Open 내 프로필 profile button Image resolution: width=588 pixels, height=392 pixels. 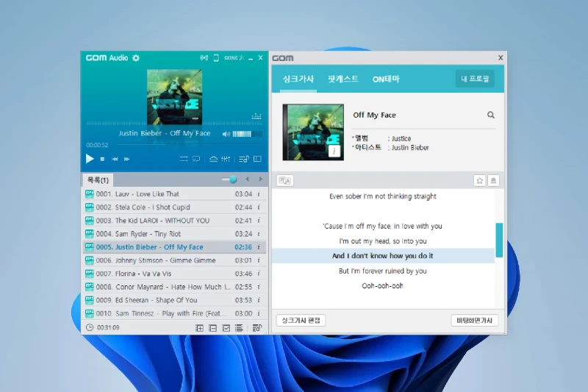(475, 79)
